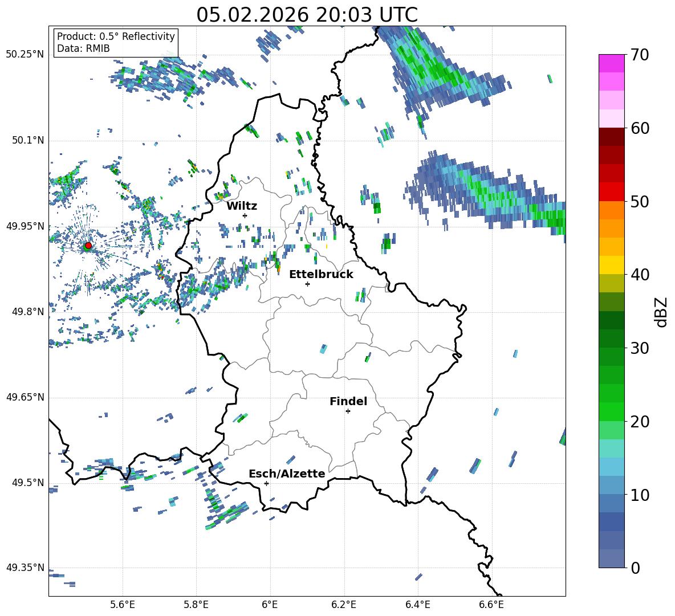This screenshot has width=675, height=616.
Task: Click the Esch/Alzette location cross marker
Action: point(266,483)
